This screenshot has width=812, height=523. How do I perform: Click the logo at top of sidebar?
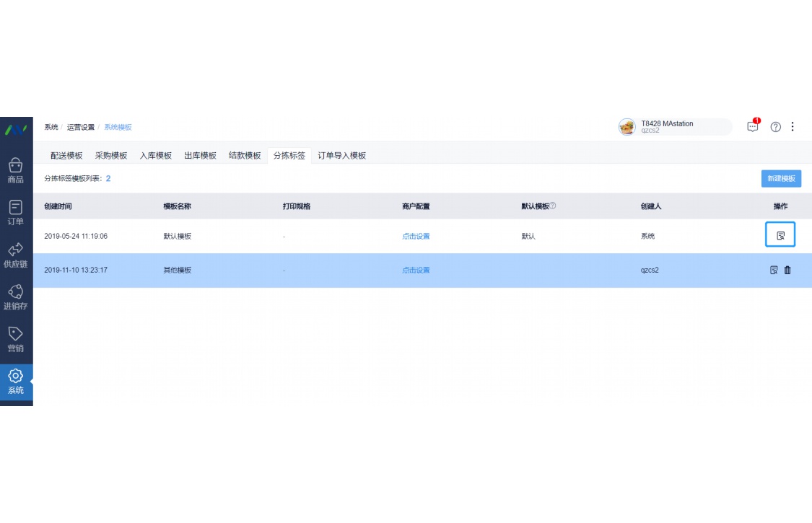click(16, 131)
